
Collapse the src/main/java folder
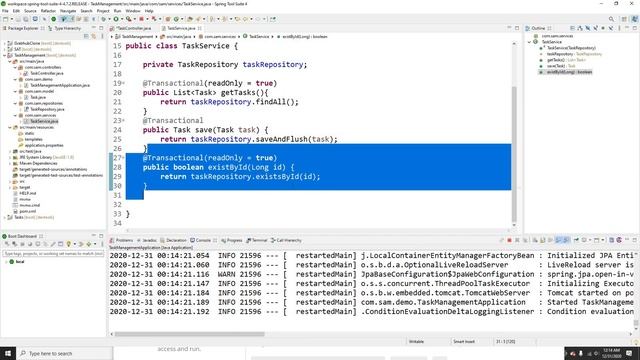point(10,61)
